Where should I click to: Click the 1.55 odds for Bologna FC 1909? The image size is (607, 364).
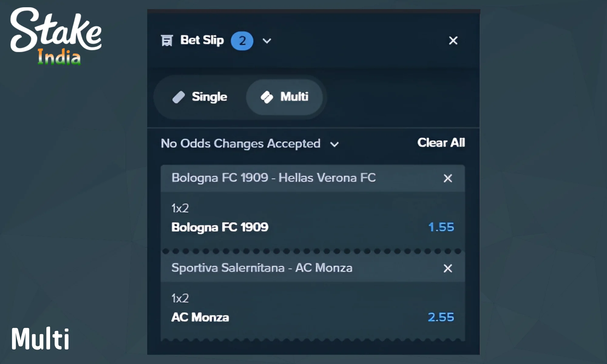point(441,227)
